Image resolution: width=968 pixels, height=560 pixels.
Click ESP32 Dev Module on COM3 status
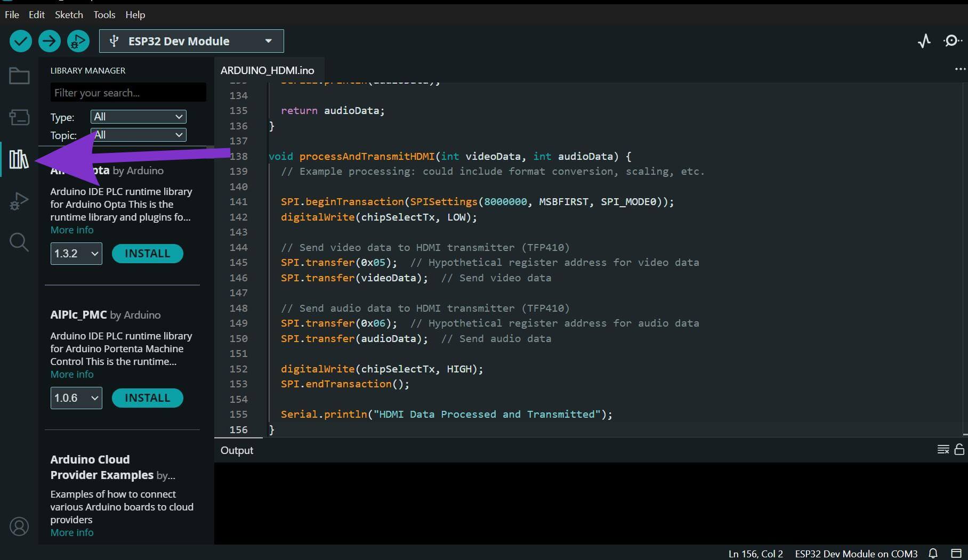click(x=856, y=554)
